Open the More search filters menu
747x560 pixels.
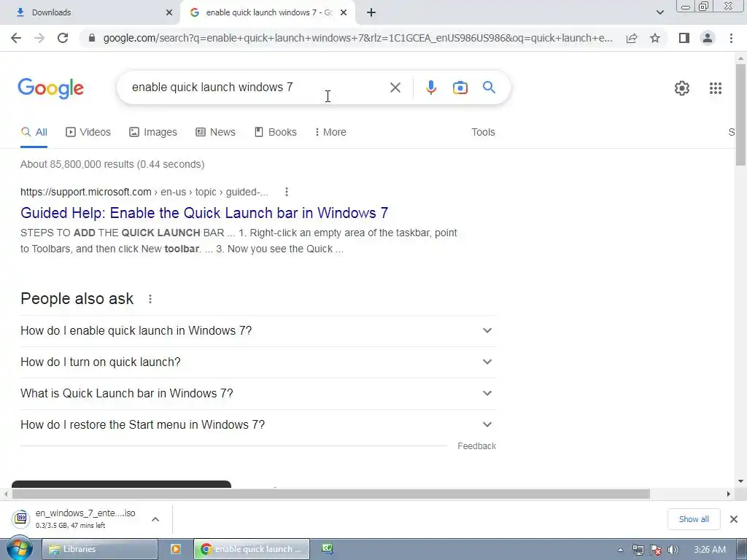(x=330, y=133)
